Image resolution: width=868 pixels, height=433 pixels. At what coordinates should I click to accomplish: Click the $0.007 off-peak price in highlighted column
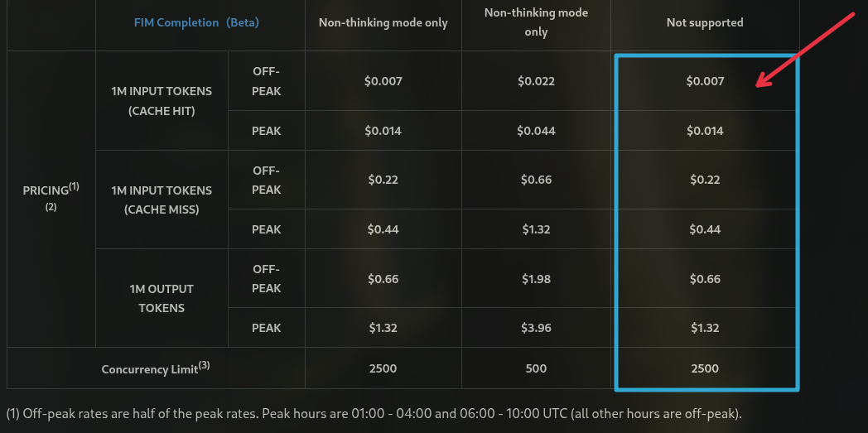tap(705, 81)
